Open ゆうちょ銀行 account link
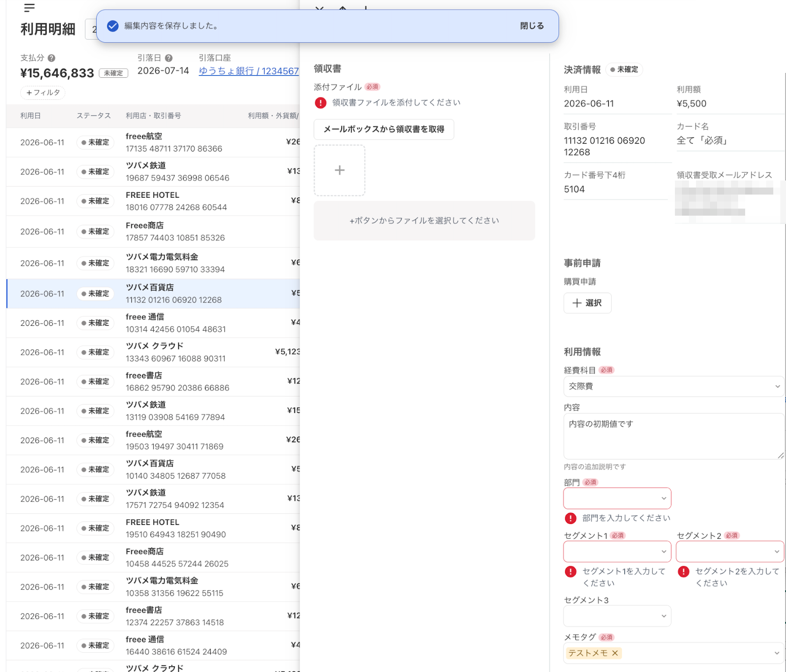 click(x=249, y=71)
